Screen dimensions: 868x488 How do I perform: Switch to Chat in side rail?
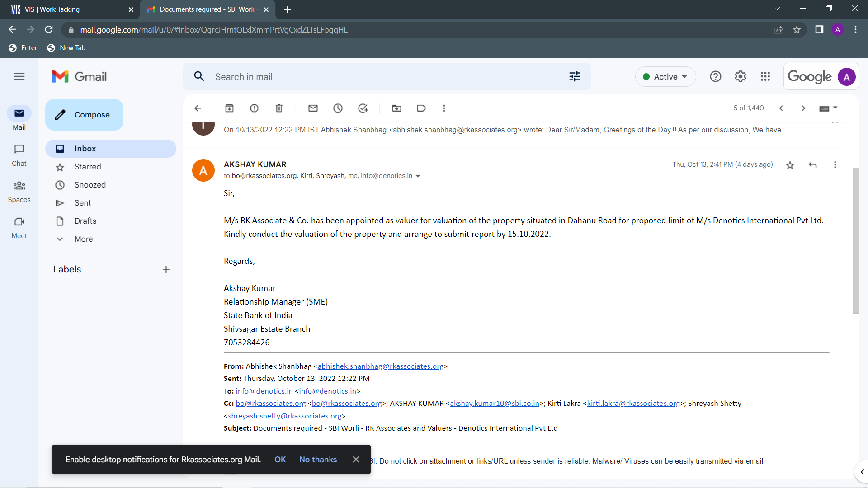click(19, 155)
